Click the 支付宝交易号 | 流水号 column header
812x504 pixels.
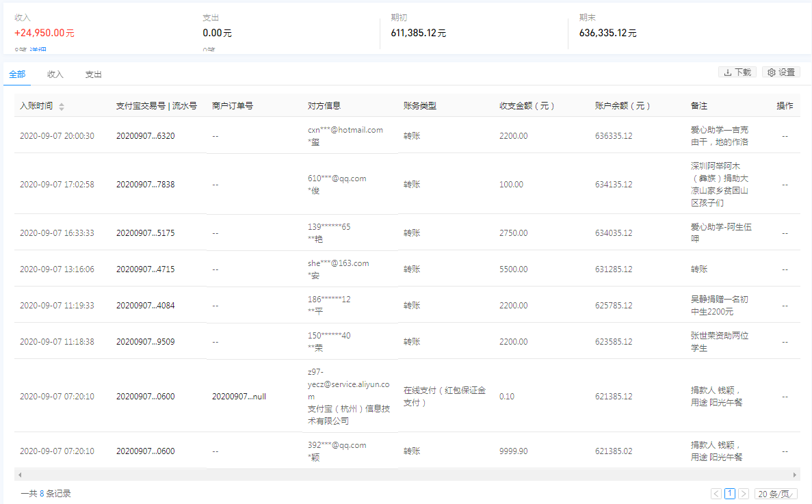157,105
